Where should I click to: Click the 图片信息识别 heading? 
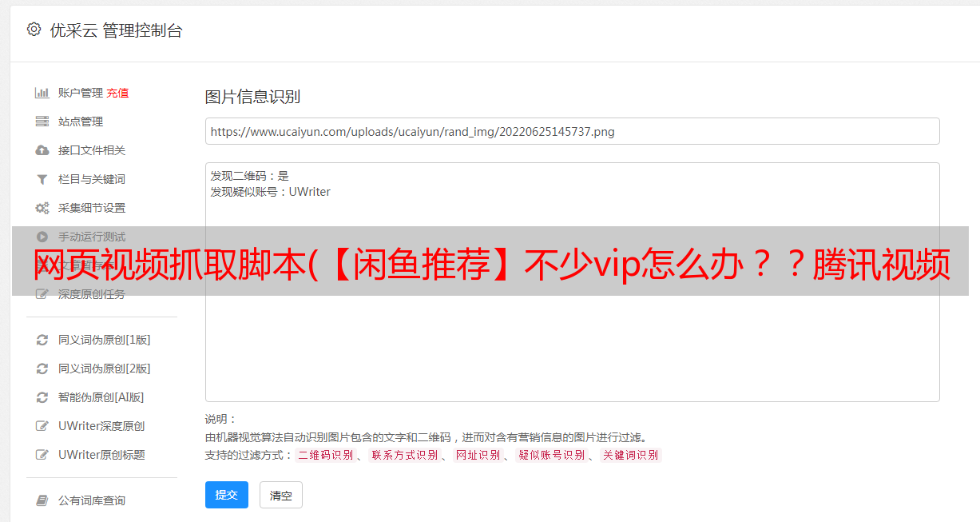252,97
